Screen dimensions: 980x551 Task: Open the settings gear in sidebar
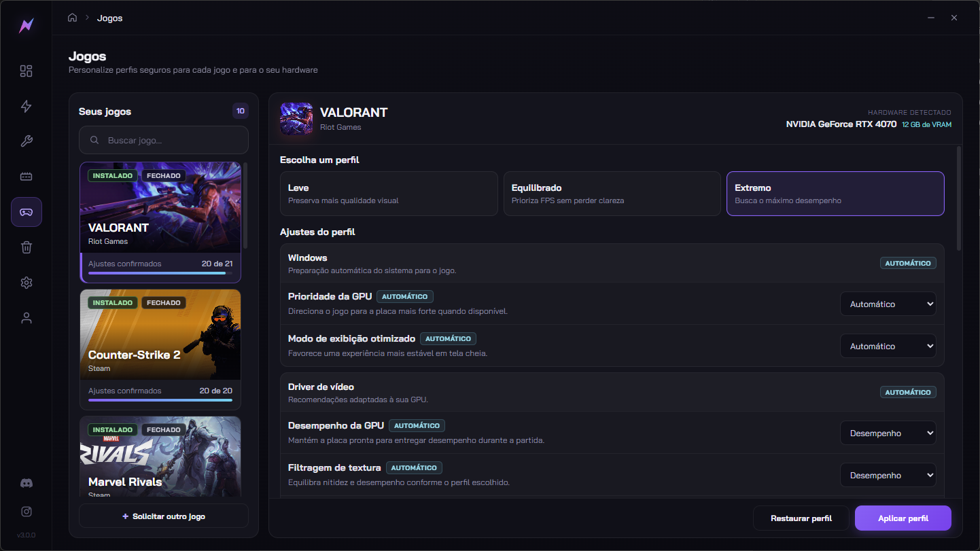[27, 283]
